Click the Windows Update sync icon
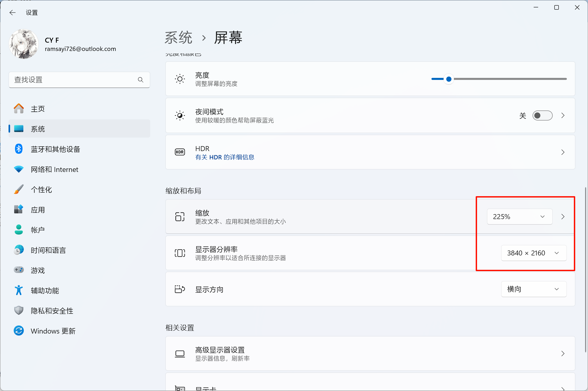Image resolution: width=588 pixels, height=391 pixels. 19,331
